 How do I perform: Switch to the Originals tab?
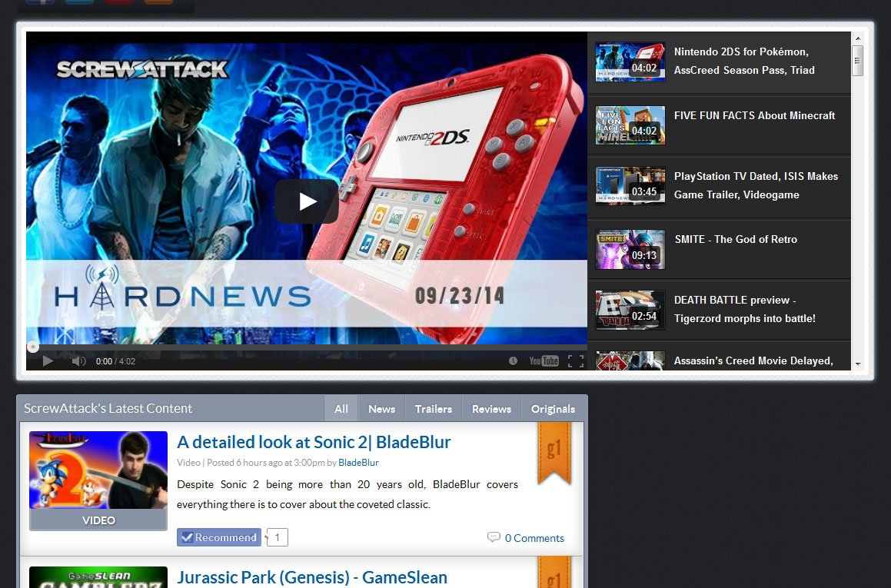[553, 408]
